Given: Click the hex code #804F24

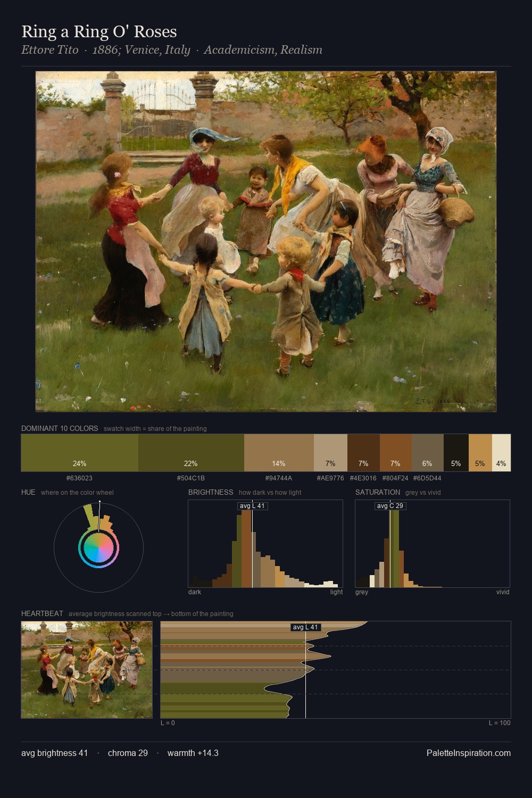Looking at the screenshot, I should tap(395, 478).
